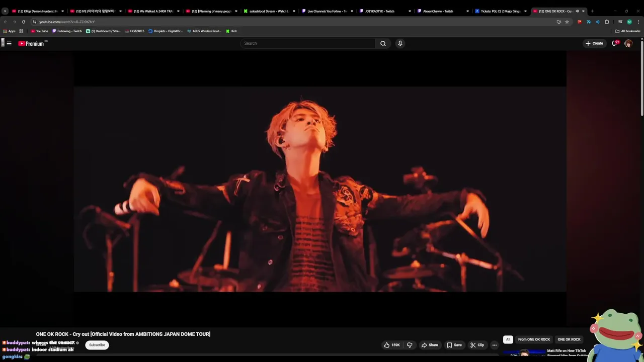Open Chrome three-dot menu
Viewport: 644px width, 362px height.
coord(638,22)
